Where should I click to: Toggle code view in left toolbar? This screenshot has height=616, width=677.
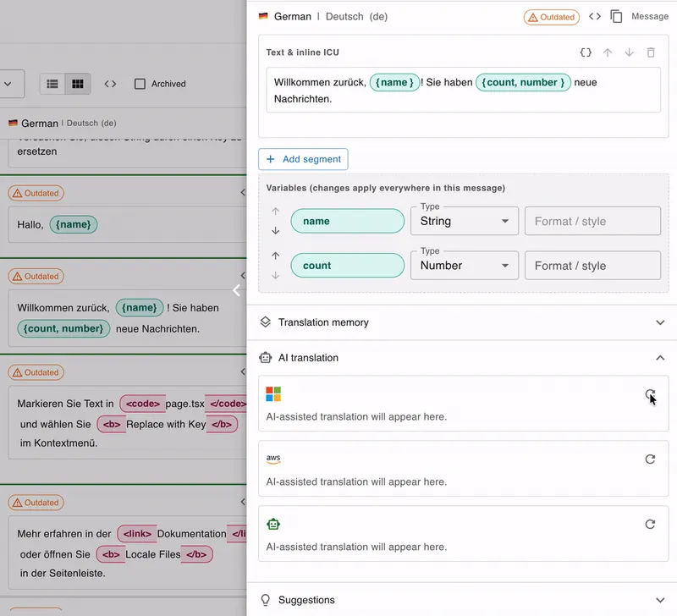pyautogui.click(x=110, y=84)
